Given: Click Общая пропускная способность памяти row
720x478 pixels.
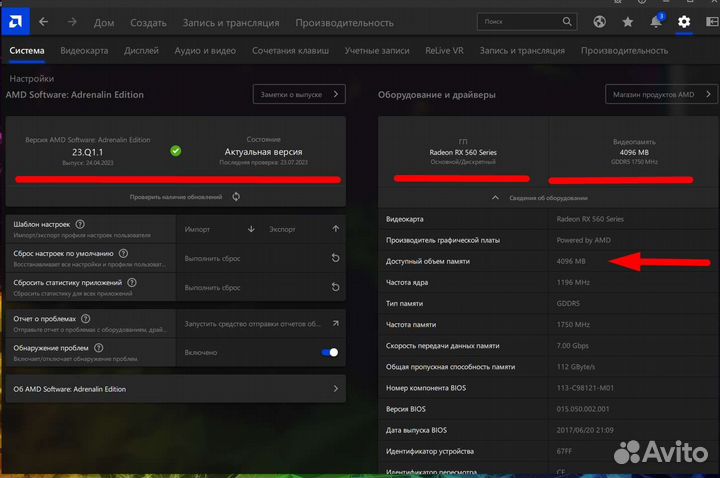Looking at the screenshot, I should 549,367.
